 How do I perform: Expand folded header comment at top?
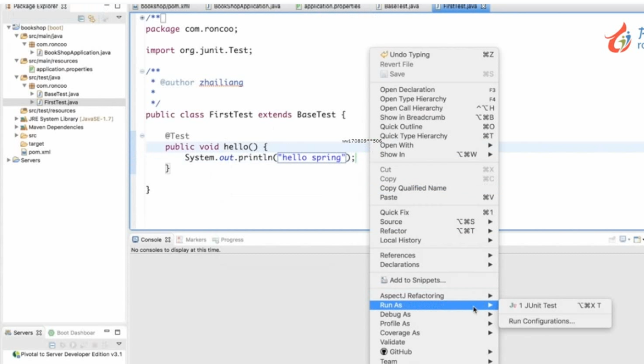[x=142, y=18]
